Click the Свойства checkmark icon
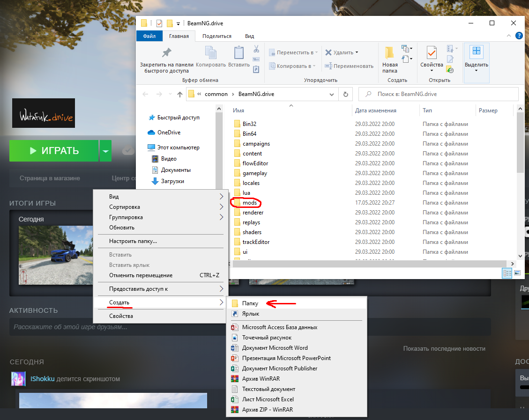 pos(432,52)
